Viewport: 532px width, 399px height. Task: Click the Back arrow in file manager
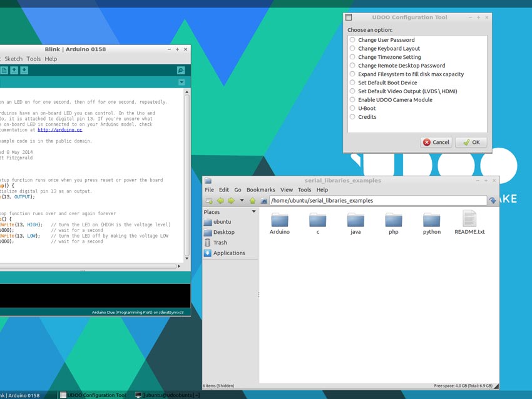click(x=220, y=201)
